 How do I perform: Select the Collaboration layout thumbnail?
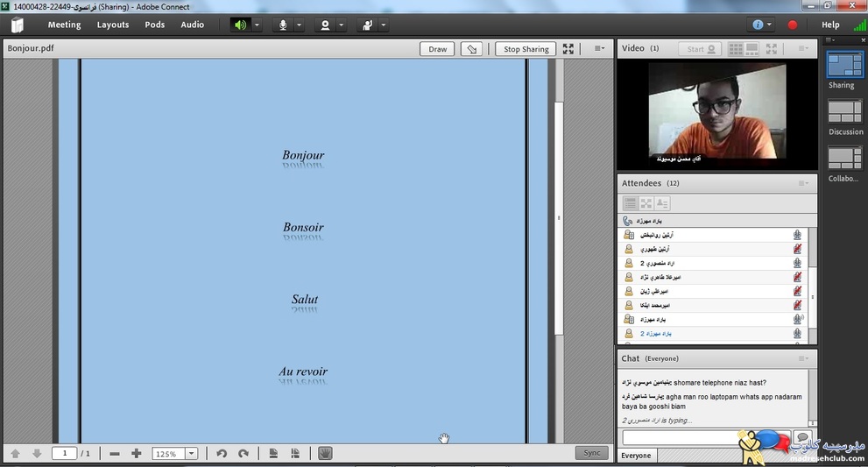(844, 158)
